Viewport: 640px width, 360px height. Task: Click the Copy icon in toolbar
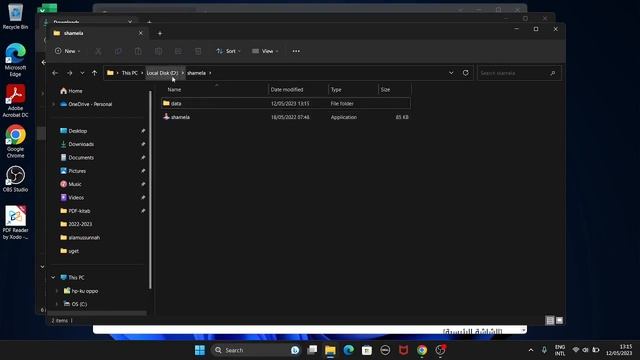118,51
